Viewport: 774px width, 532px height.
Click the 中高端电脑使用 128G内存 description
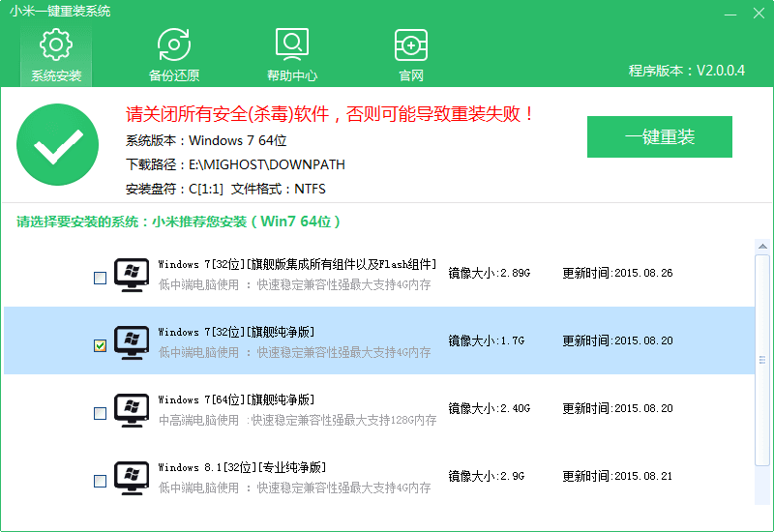point(298,420)
